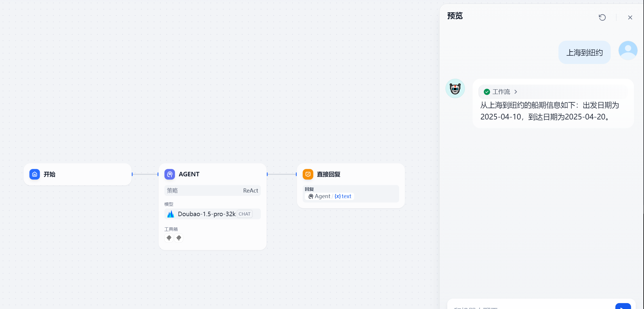Click the Doubao model provider mountain icon

click(171, 214)
